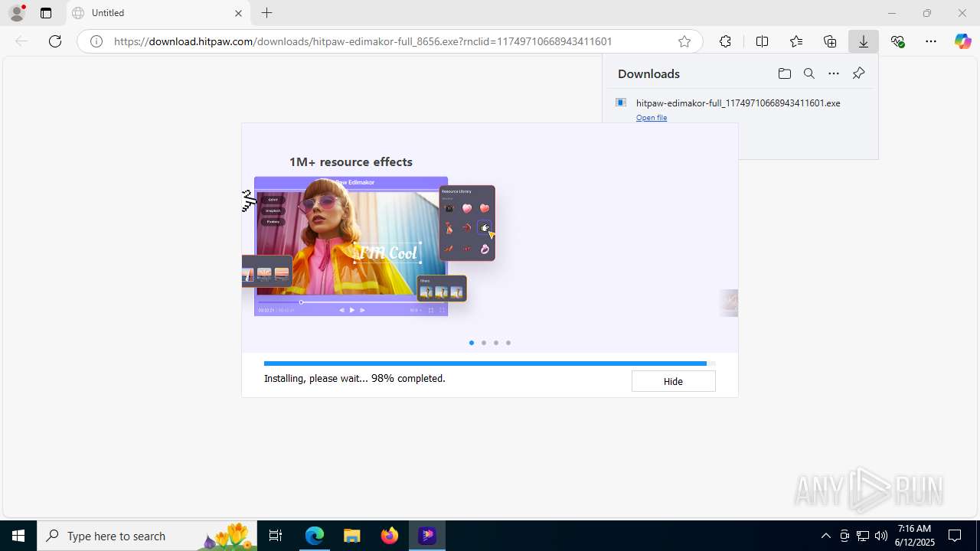Close the Untitled tab
Viewport: 980px width, 551px height.
coord(238,13)
